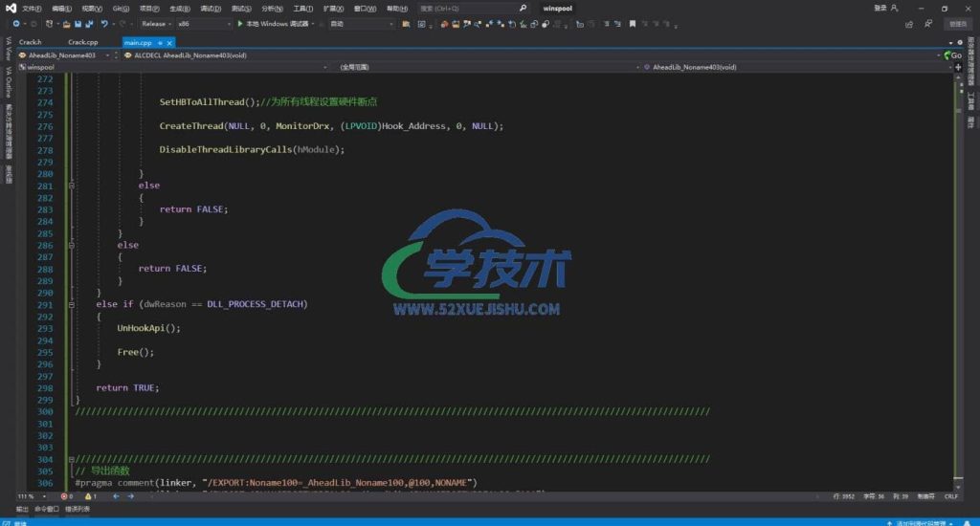Image resolution: width=980 pixels, height=526 pixels.
Task: Click the Undo arrow icon
Action: (x=104, y=23)
